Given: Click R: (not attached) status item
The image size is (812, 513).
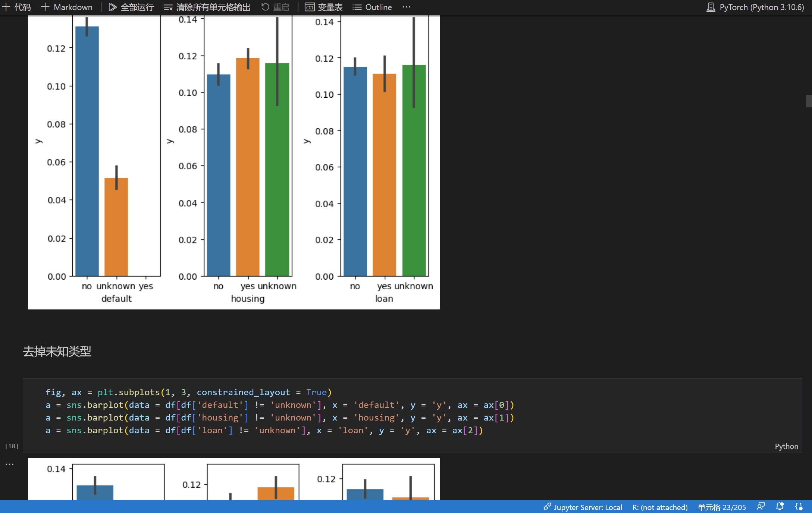Looking at the screenshot, I should coord(660,507).
